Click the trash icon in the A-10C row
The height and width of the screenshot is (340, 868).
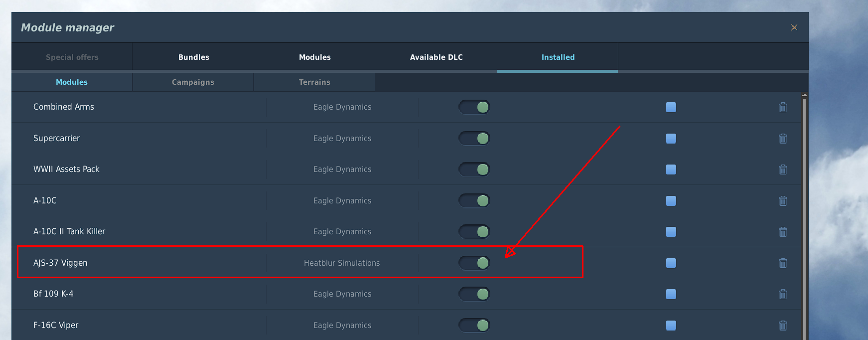[x=783, y=201]
